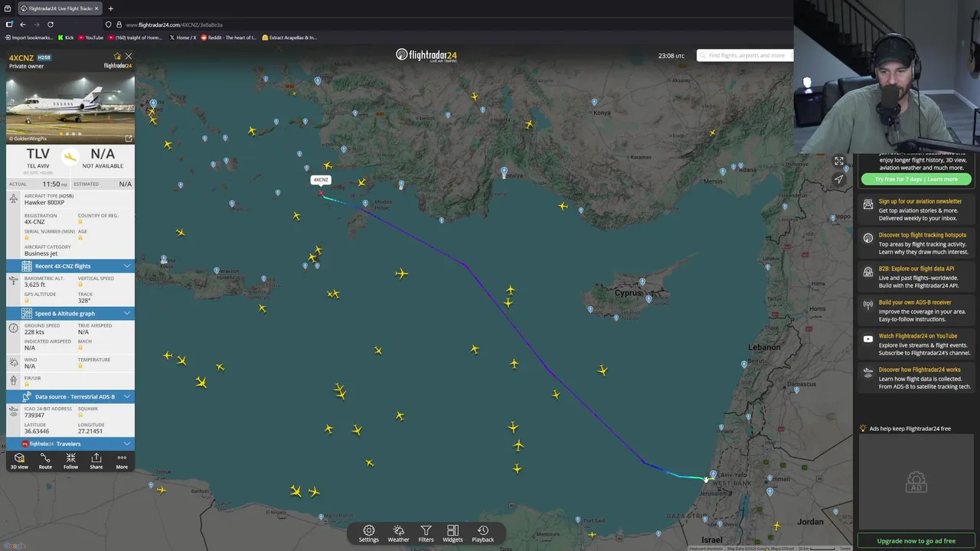Image resolution: width=980 pixels, height=551 pixels.
Task: Click the 23:08 UTC clock display
Action: click(x=671, y=56)
